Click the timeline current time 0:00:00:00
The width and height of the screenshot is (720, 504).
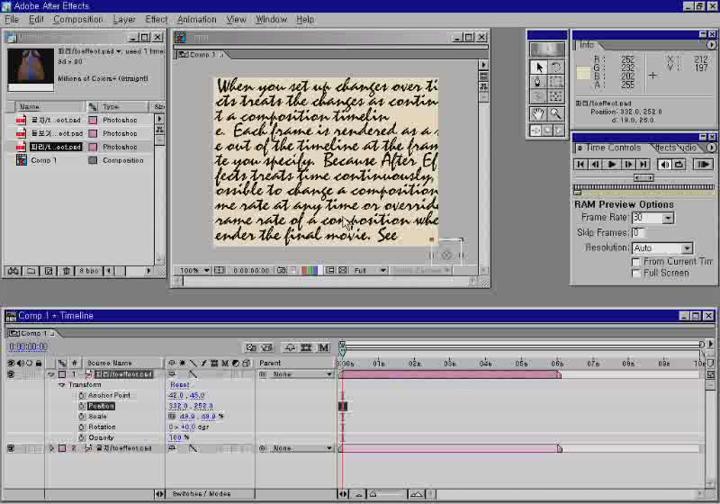(x=28, y=347)
